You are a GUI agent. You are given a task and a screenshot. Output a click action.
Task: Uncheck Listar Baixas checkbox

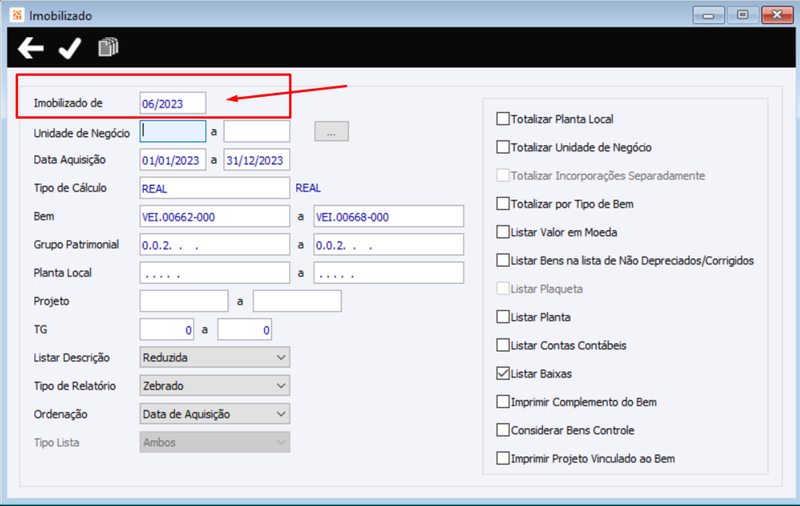click(x=503, y=374)
